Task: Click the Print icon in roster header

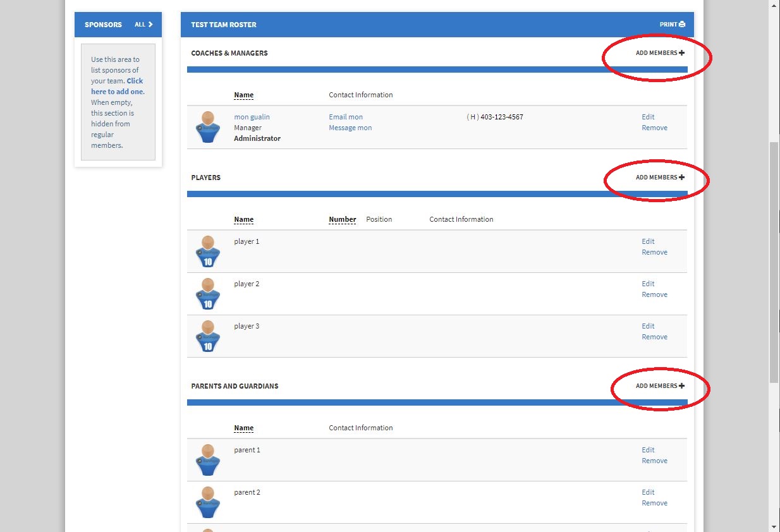Action: click(x=681, y=25)
